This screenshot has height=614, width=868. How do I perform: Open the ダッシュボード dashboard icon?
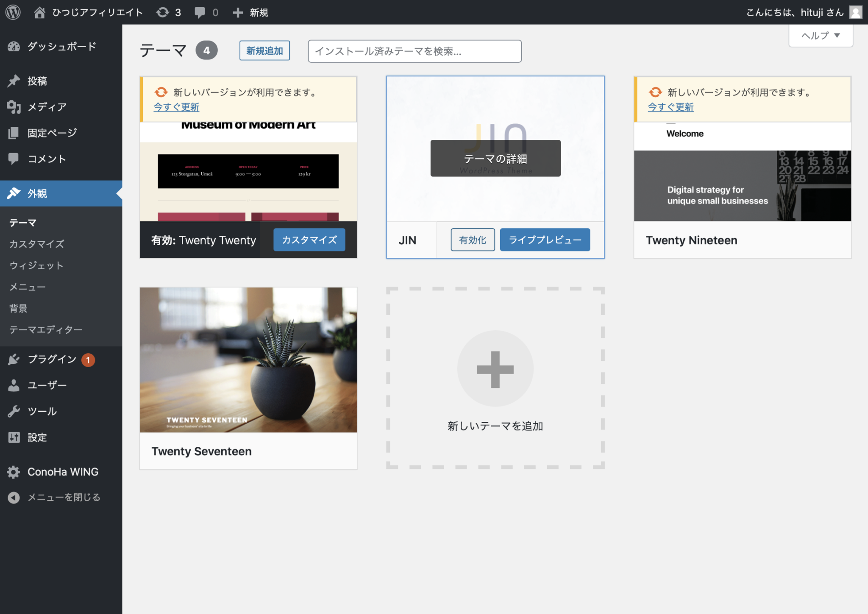tap(14, 47)
